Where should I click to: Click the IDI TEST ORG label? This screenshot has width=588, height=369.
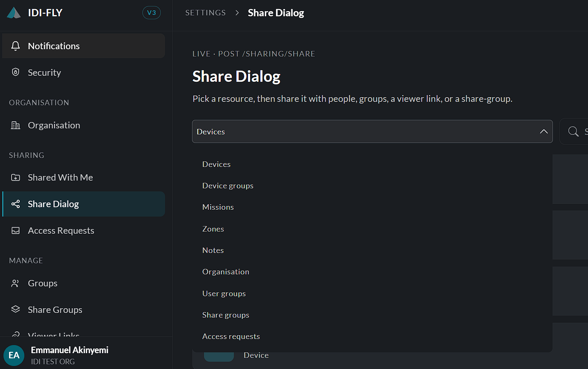tap(53, 362)
